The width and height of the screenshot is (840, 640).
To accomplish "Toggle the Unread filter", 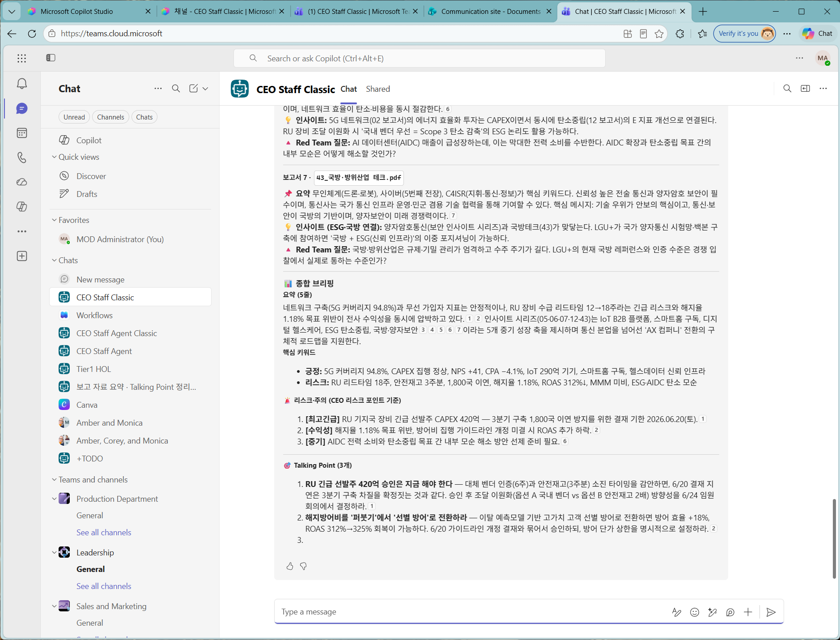I will [74, 117].
